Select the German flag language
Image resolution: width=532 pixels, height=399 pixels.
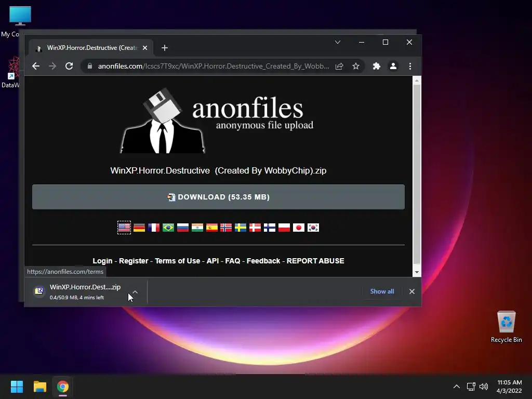pyautogui.click(x=139, y=228)
